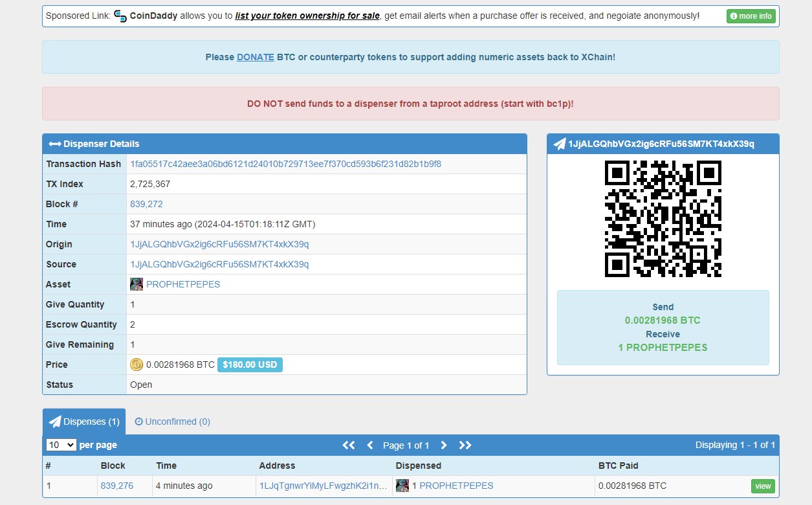Switch to the Unconfirmed (0) tab
The height and width of the screenshot is (505, 812).
(x=172, y=421)
